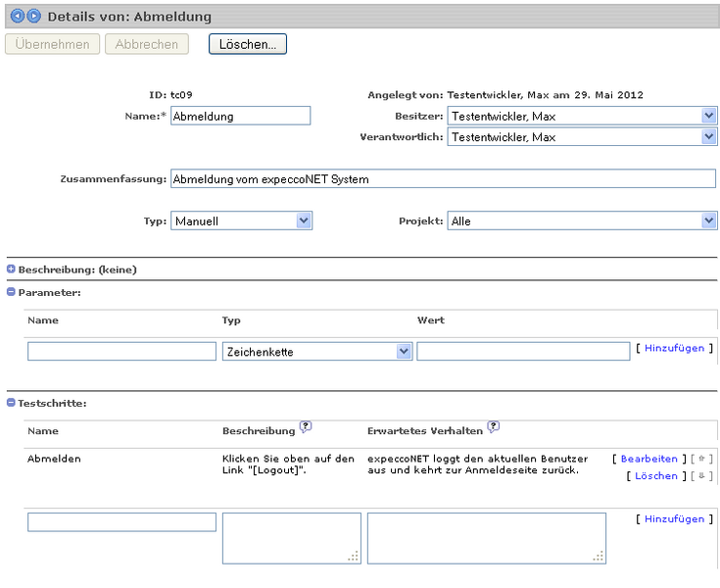Click the step description mentioning "[Logout]"

[x=288, y=465]
